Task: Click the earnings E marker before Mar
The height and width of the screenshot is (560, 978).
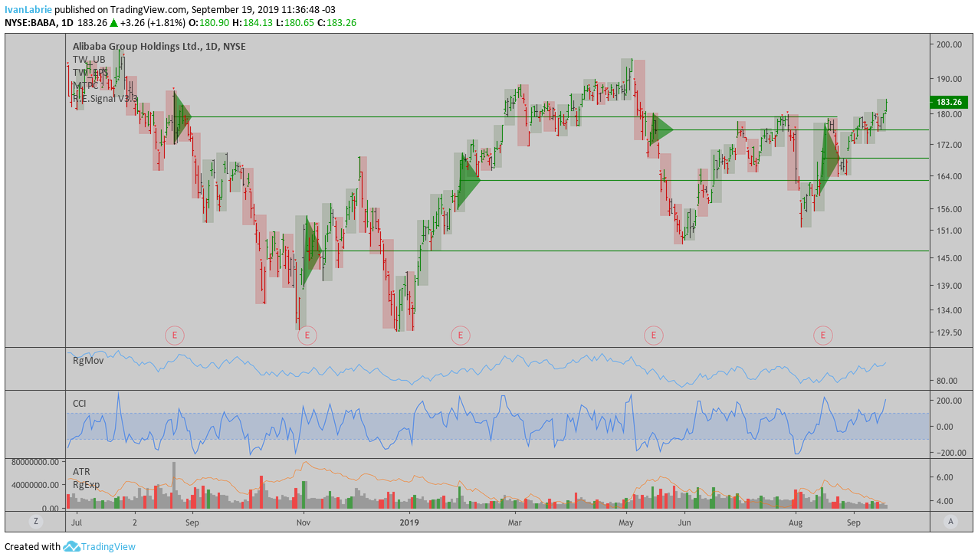Action: tap(460, 335)
